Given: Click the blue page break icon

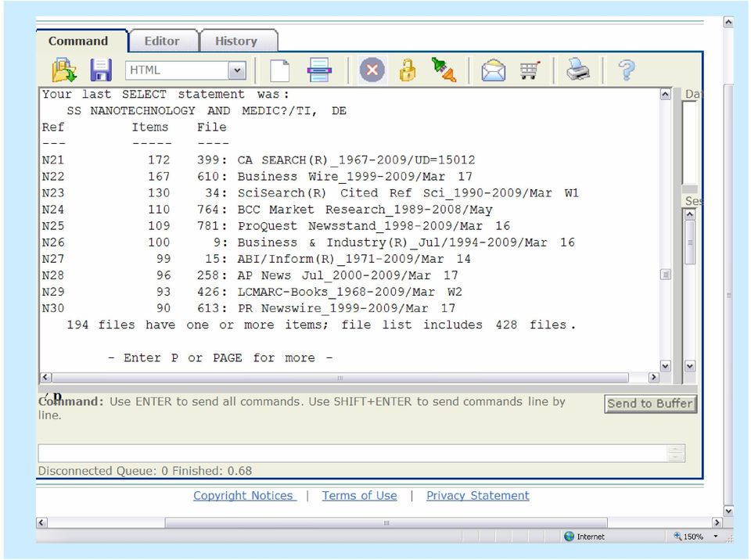Looking at the screenshot, I should pyautogui.click(x=319, y=70).
